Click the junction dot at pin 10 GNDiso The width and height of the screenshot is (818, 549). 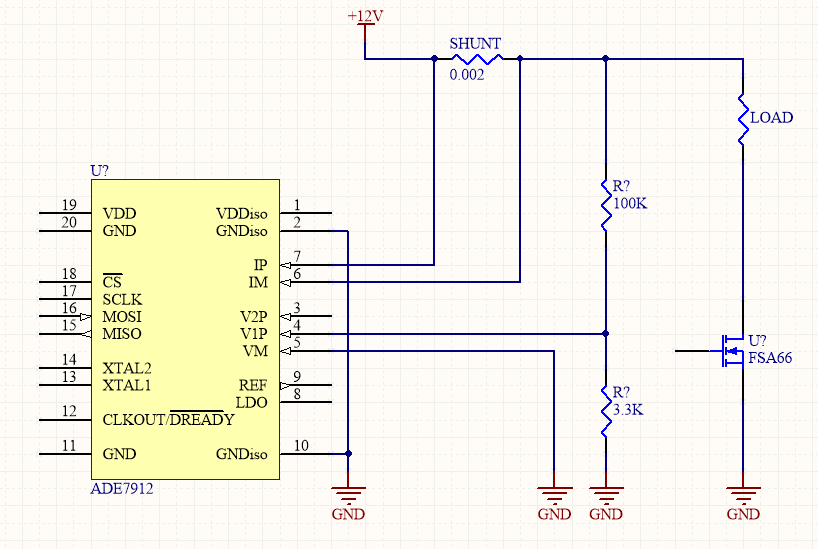(x=348, y=453)
